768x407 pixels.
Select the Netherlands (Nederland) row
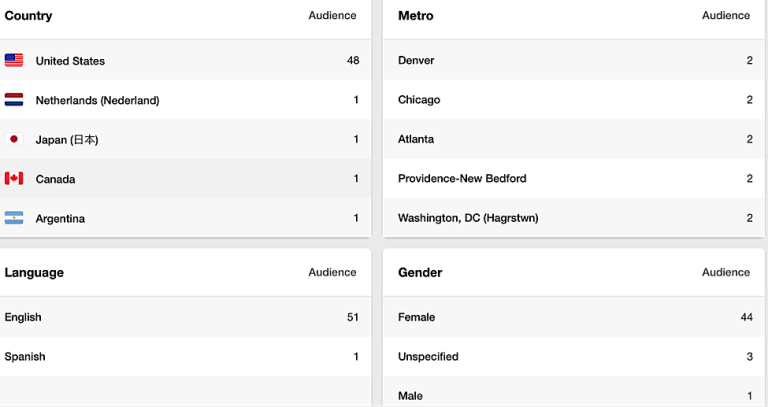click(x=185, y=100)
